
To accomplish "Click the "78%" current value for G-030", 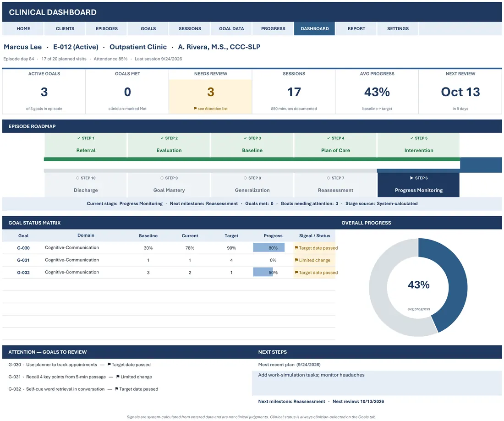I will [190, 248].
